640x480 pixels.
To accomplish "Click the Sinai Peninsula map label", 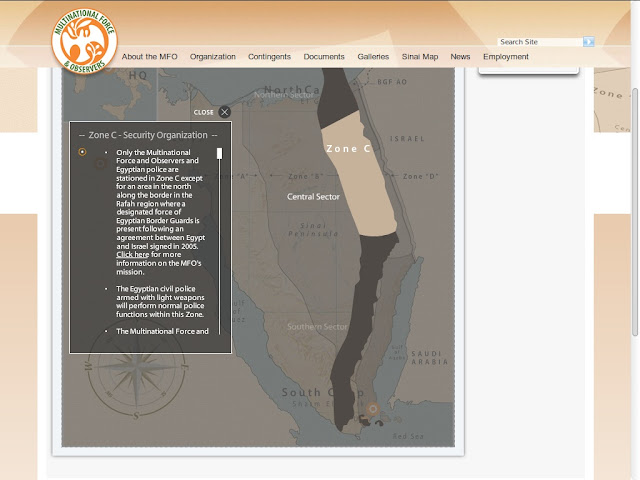I will (x=313, y=230).
